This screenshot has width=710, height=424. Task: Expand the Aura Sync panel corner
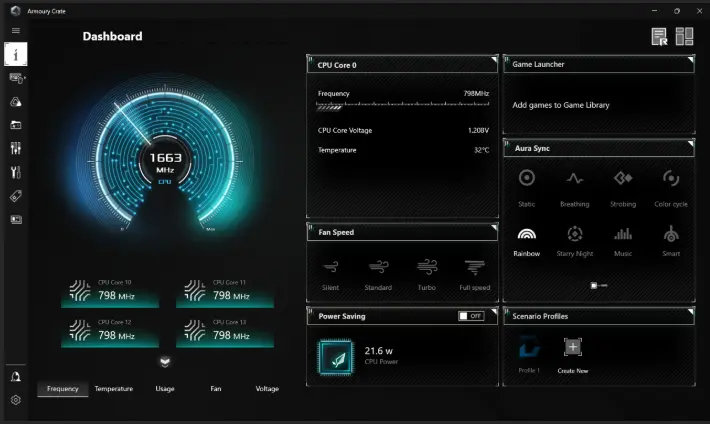coord(689,145)
